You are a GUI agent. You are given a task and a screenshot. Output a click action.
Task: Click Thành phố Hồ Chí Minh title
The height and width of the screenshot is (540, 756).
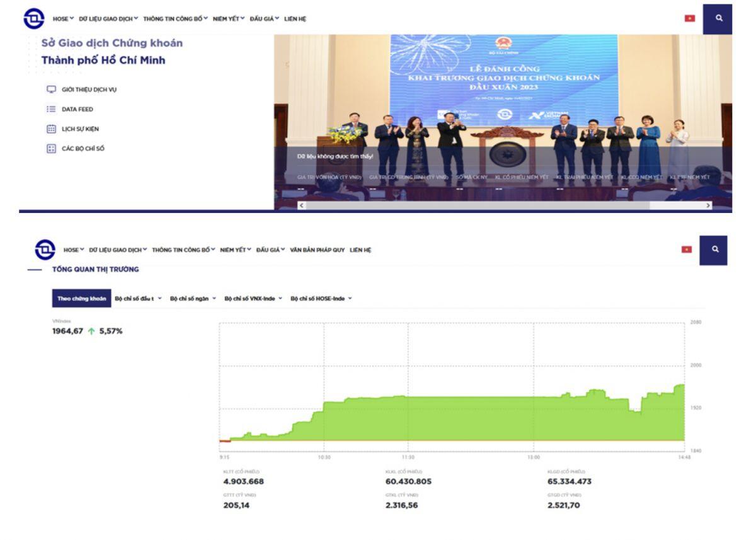pyautogui.click(x=103, y=61)
